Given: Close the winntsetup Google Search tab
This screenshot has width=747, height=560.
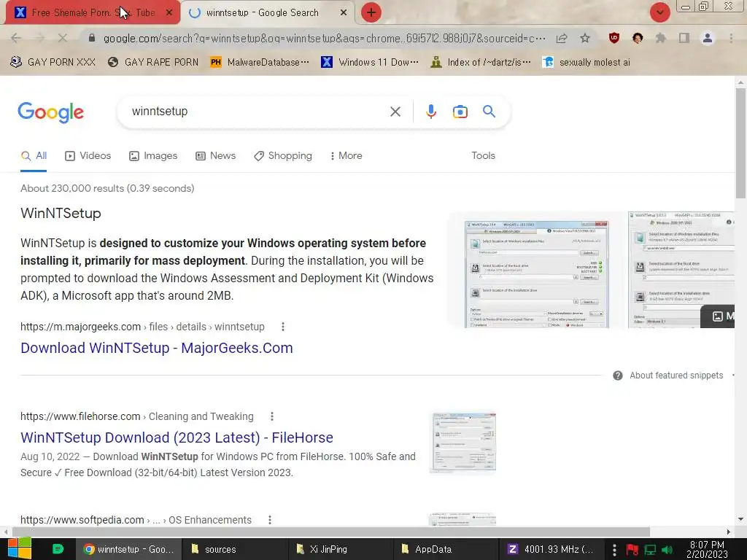Looking at the screenshot, I should click(x=343, y=13).
